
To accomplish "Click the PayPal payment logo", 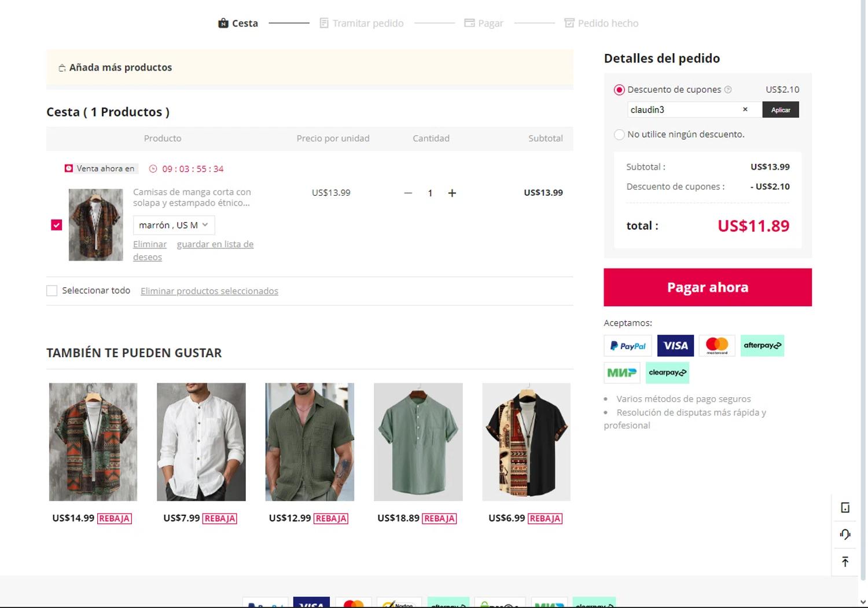I will 627,346.
